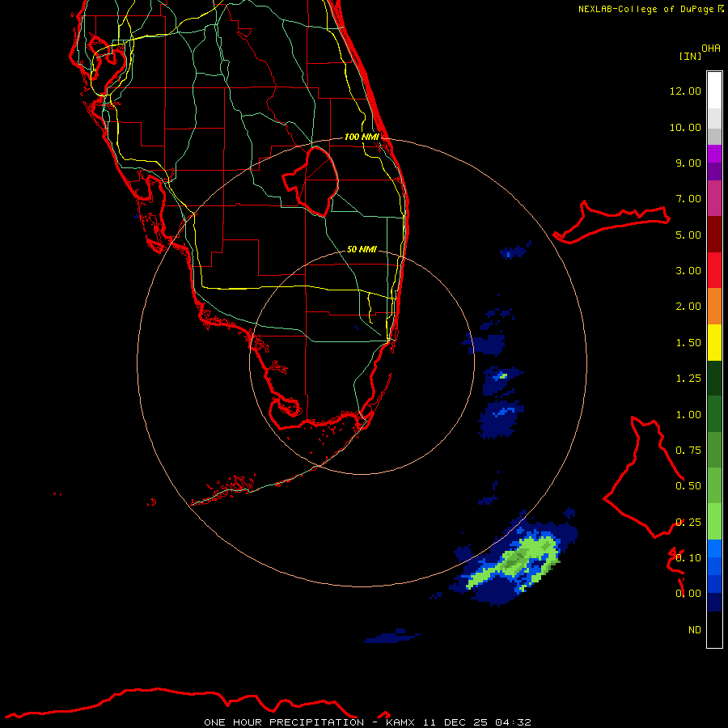
Task: Select the yellow swatch near 1.50
Action: tap(714, 342)
